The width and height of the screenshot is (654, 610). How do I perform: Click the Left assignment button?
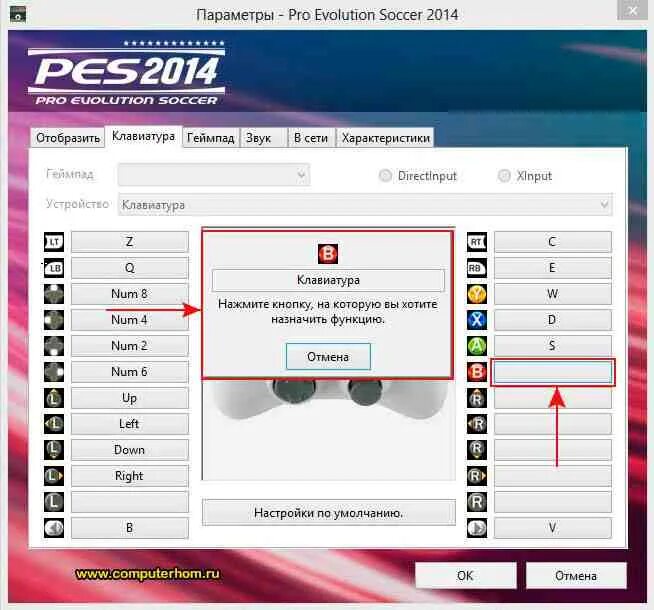click(130, 424)
